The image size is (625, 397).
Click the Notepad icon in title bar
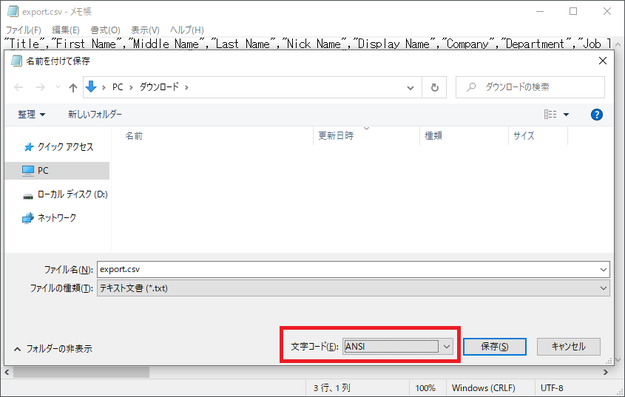13,11
